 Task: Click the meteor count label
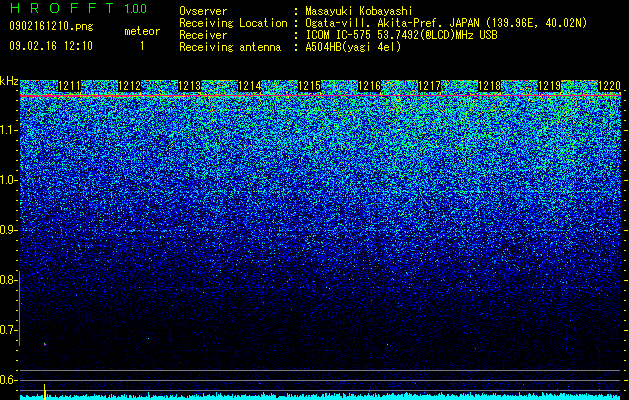click(142, 31)
